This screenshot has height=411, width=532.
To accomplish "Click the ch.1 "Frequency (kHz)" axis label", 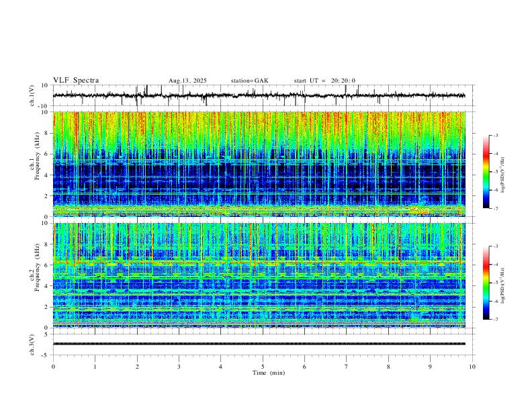I will [x=37, y=156].
